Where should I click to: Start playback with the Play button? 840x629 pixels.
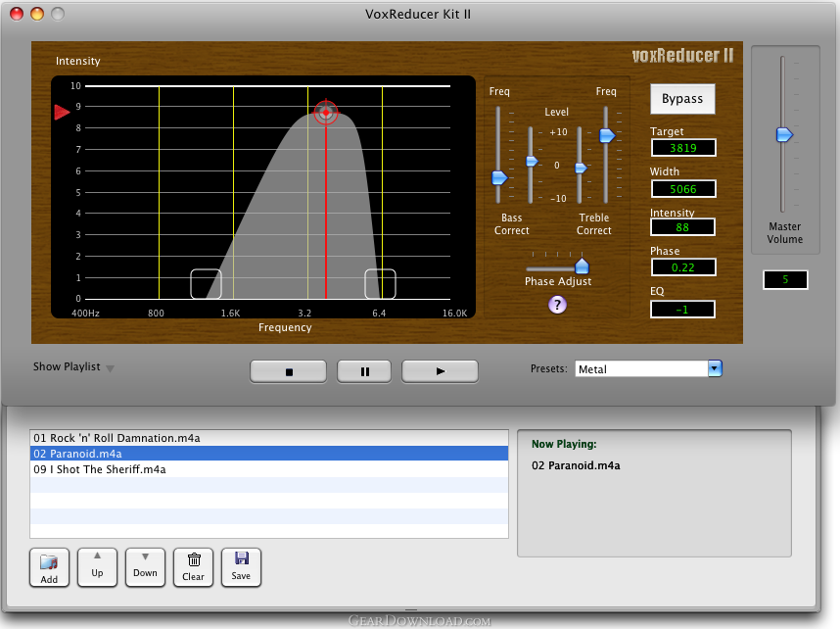(x=440, y=371)
